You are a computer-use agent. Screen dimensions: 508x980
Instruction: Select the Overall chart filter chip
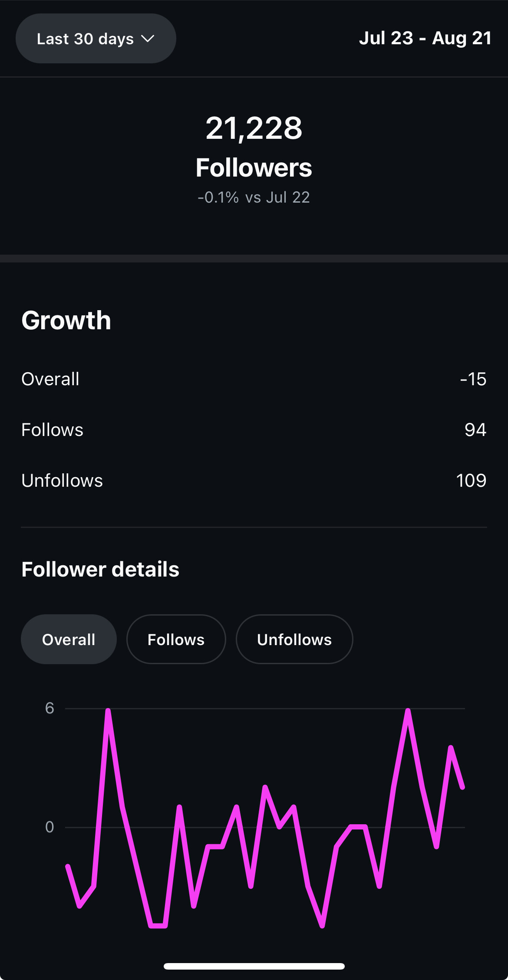click(69, 639)
